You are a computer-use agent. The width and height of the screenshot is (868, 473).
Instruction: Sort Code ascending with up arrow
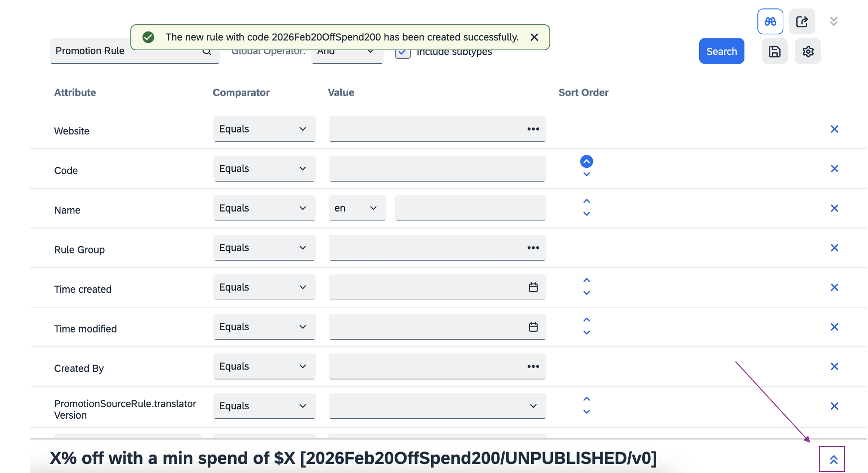click(586, 161)
